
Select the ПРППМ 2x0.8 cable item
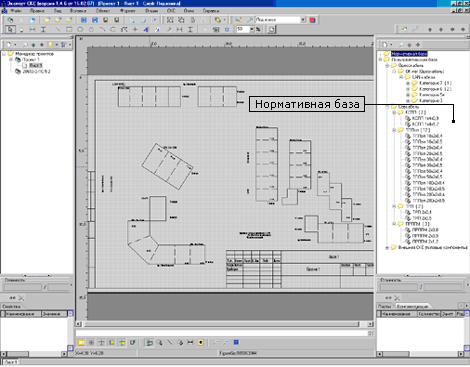tap(422, 230)
